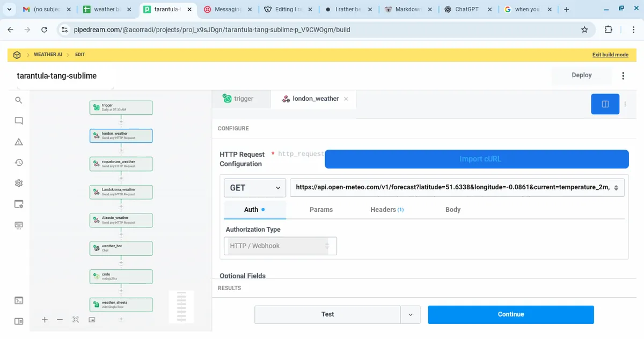Screen dimensions: 644x339
Task: Click the request URL input field
Action: click(452, 188)
